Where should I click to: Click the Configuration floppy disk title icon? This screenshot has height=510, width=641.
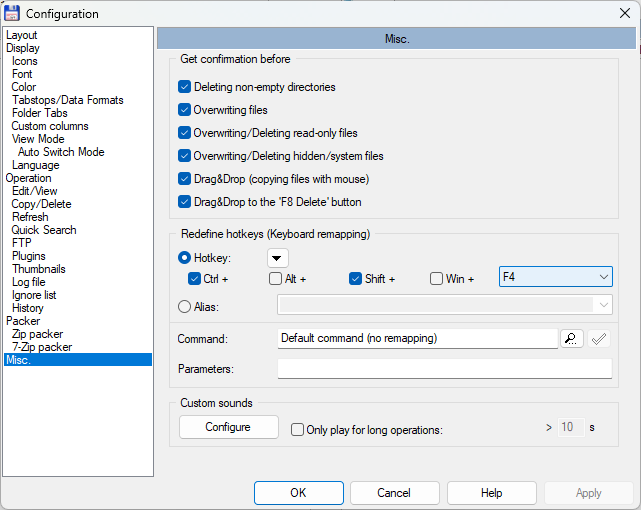pos(13,14)
